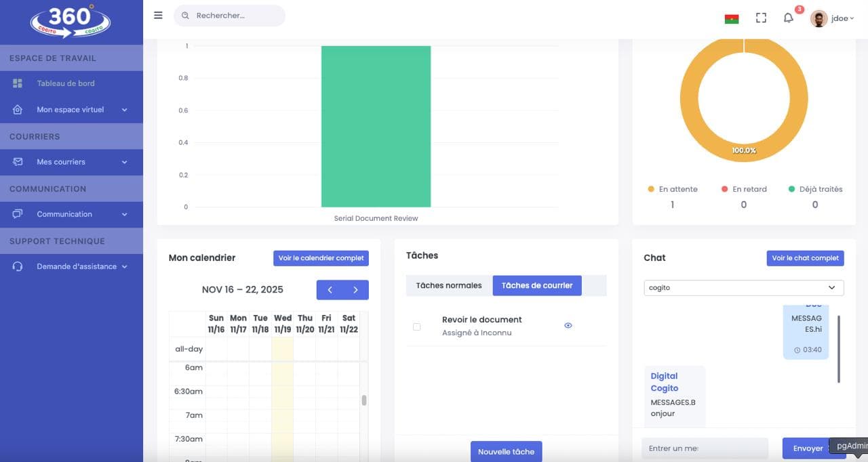Image resolution: width=868 pixels, height=462 pixels.
Task: Click the jdoe user avatar
Action: [x=818, y=18]
